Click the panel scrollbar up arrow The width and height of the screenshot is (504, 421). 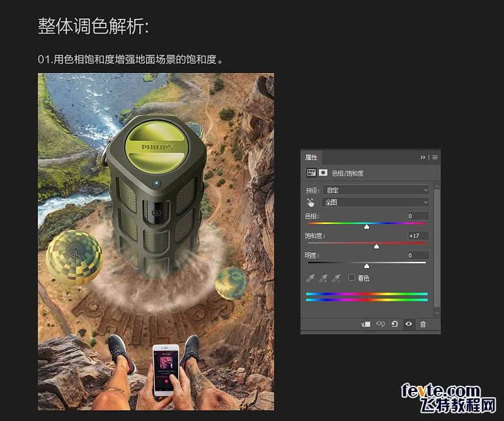437,186
